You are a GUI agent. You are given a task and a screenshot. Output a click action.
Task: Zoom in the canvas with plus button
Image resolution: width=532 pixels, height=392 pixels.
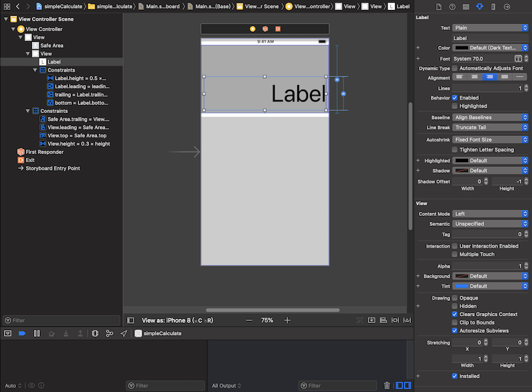point(287,320)
